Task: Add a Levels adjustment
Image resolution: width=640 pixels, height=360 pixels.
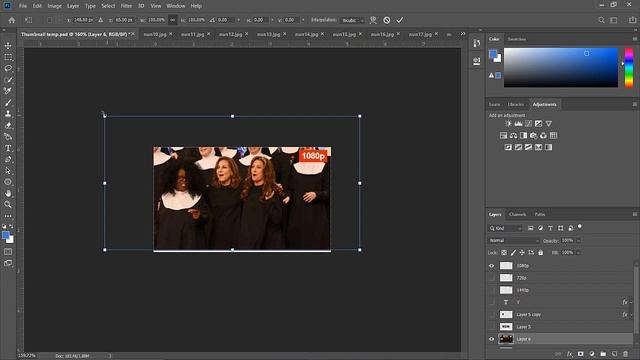Action: click(x=518, y=123)
